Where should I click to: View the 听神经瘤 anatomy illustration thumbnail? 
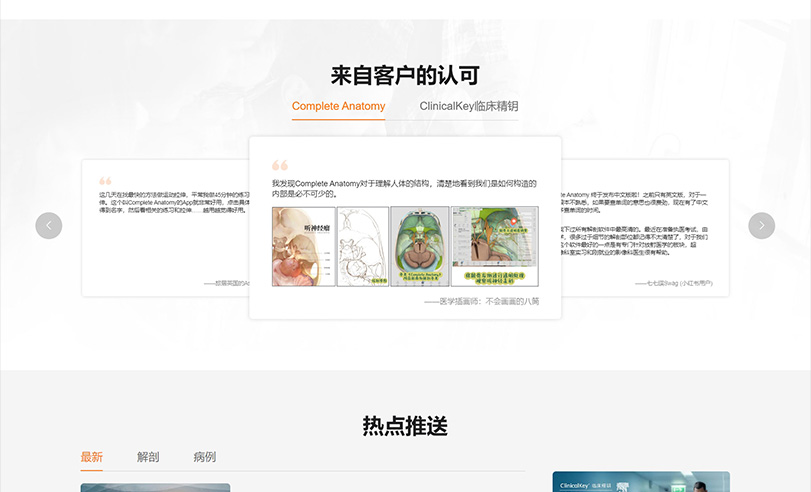(x=304, y=247)
